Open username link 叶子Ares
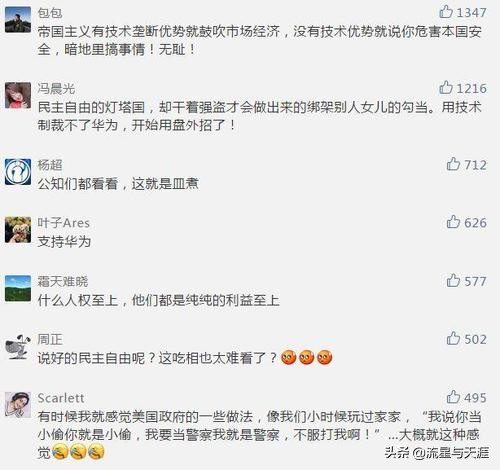Image resolution: width=500 pixels, height=470 pixels. 63,223
